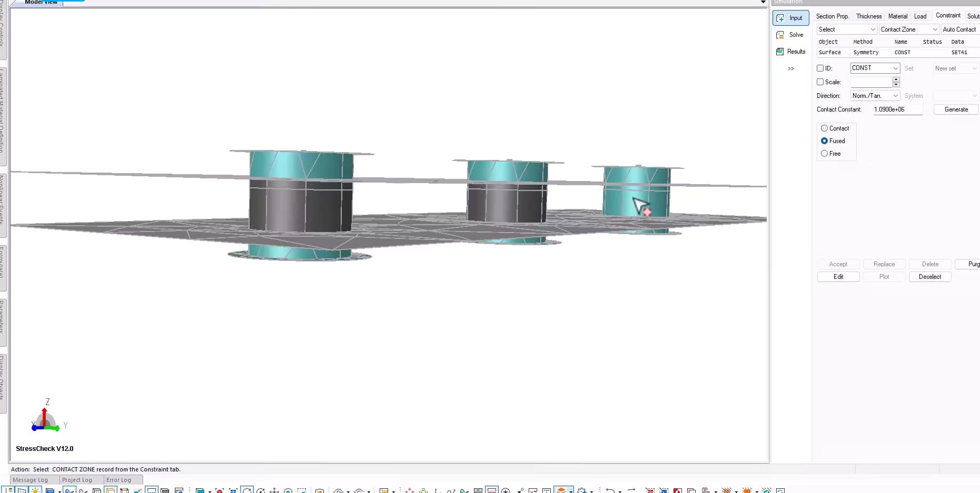Click the Deselect button
This screenshot has height=493, width=980.
tap(929, 276)
